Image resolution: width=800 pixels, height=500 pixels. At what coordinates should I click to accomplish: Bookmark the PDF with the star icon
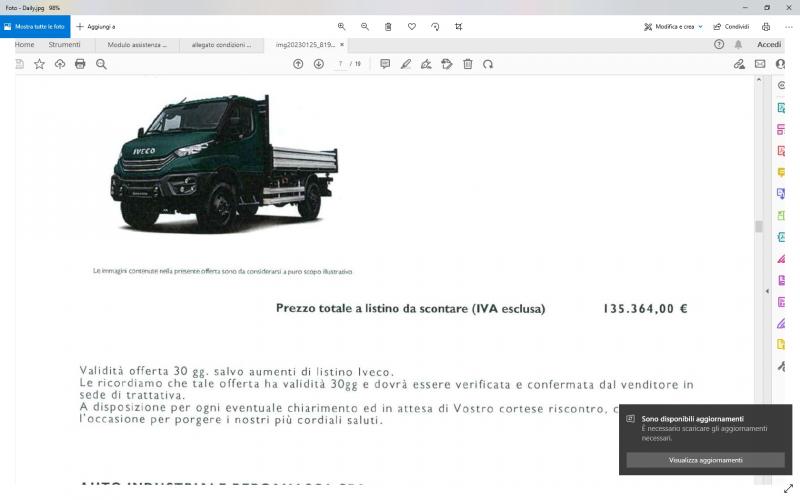coord(40,64)
